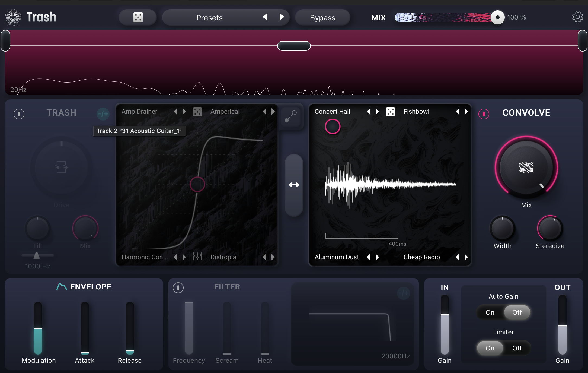This screenshot has height=373, width=588.
Task: Click the Mix slider handle at 100%
Action: click(x=497, y=17)
